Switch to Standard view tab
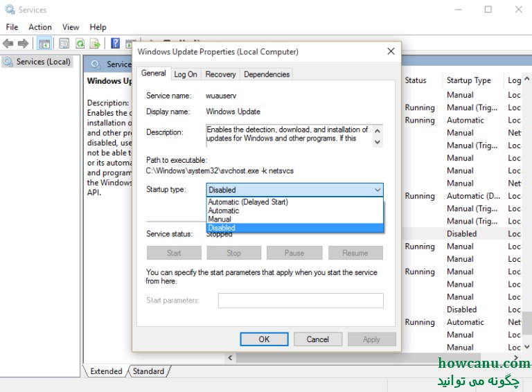Image resolution: width=532 pixels, height=392 pixels. point(148,371)
